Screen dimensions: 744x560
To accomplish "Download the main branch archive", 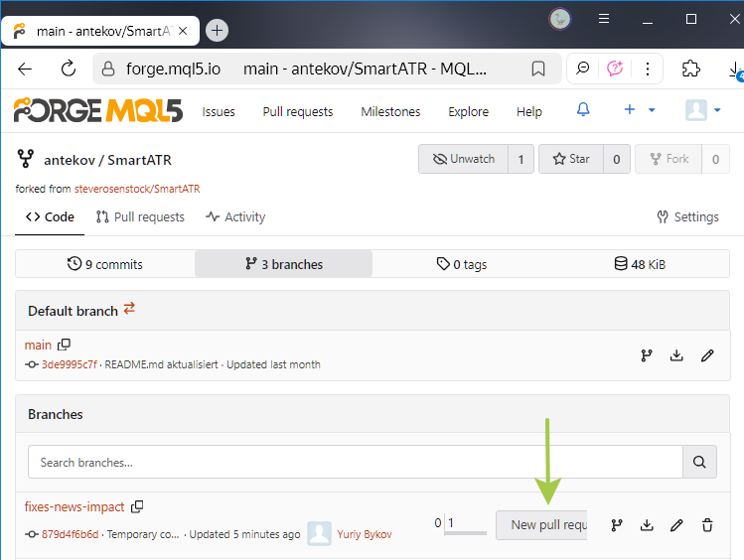I will (676, 355).
